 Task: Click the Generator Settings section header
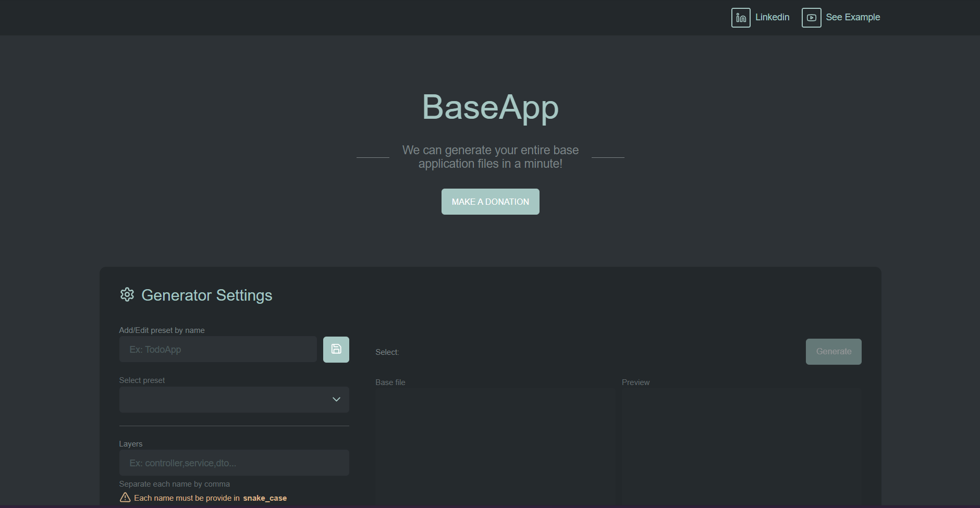tap(206, 295)
